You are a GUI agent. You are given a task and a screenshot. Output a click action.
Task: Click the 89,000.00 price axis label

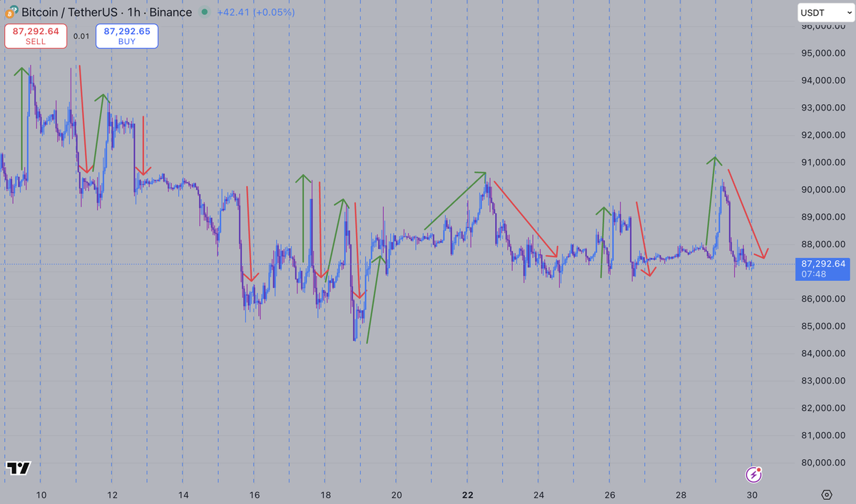pos(824,217)
